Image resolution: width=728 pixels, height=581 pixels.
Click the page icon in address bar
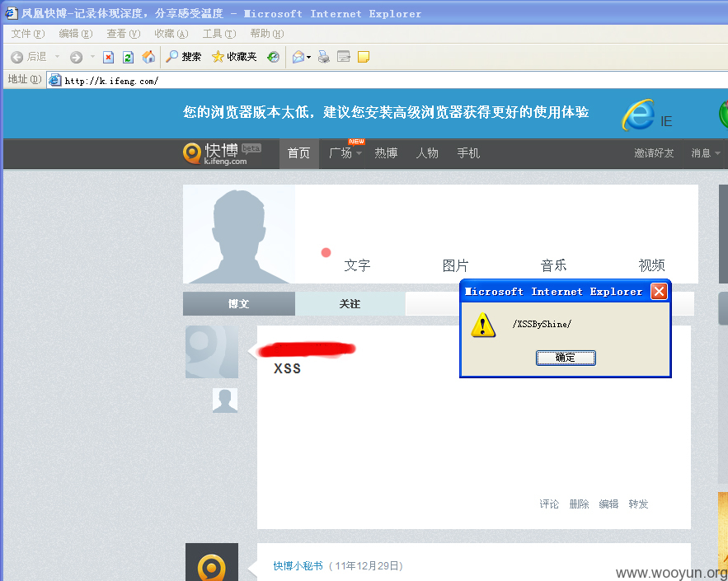click(55, 80)
